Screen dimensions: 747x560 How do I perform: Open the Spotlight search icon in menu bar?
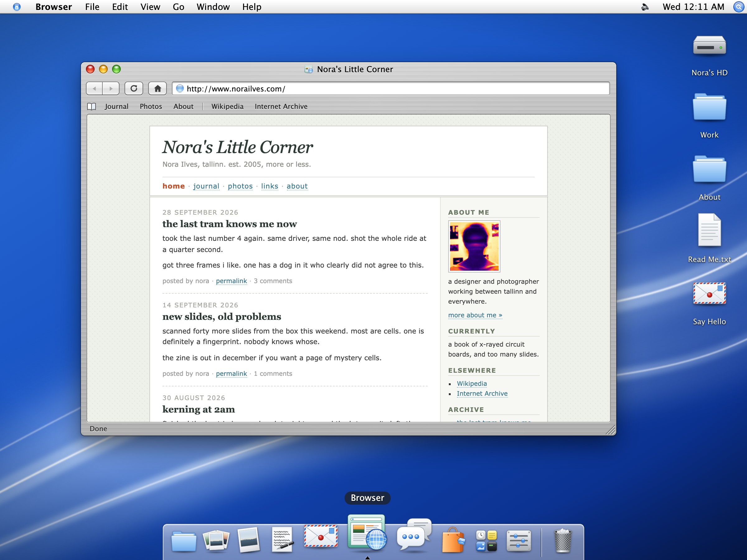(738, 7)
